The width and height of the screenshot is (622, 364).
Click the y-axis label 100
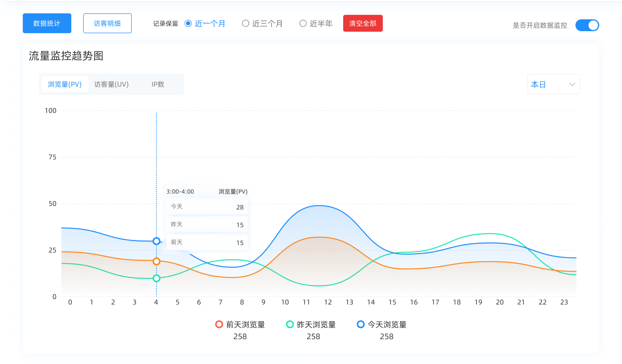point(51,111)
